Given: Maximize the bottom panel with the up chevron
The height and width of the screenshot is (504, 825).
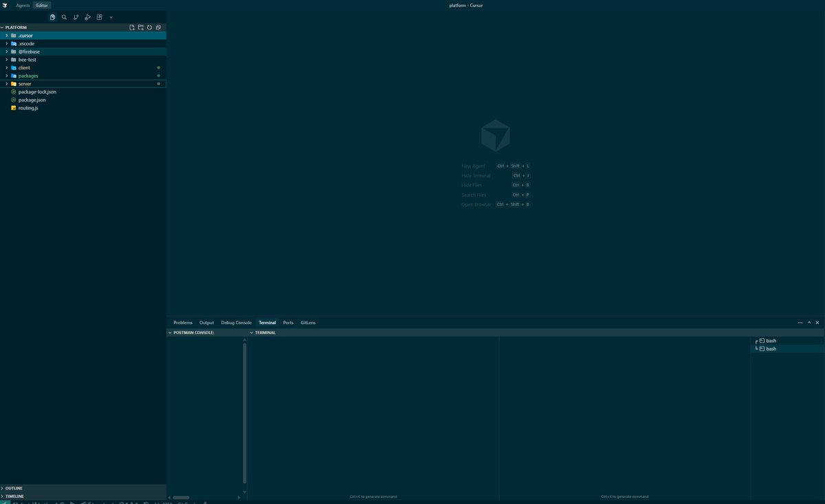Looking at the screenshot, I should click(x=809, y=322).
